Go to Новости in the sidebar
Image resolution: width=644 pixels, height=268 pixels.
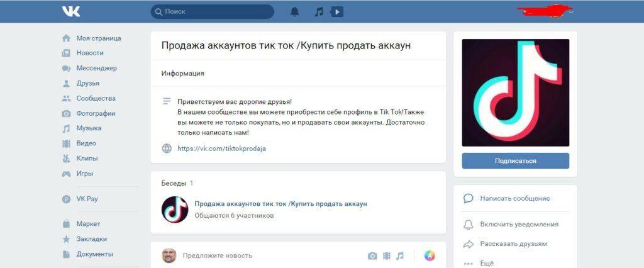(90, 53)
